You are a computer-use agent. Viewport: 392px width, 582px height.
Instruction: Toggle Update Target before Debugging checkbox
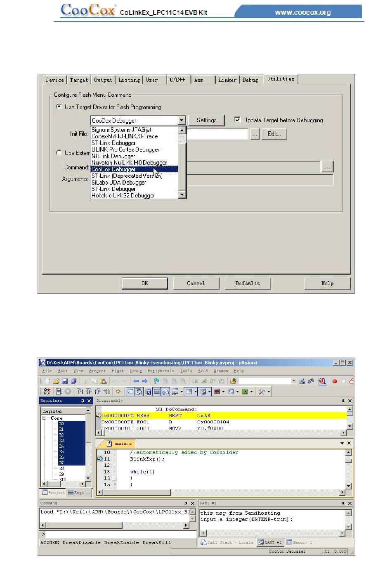pos(237,120)
